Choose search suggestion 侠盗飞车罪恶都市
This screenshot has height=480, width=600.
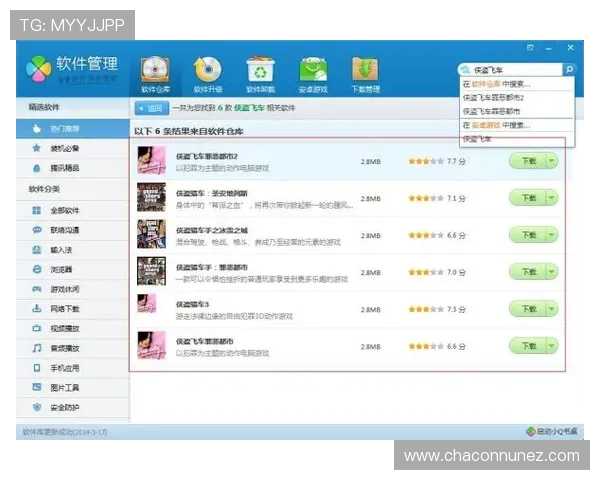pyautogui.click(x=517, y=111)
